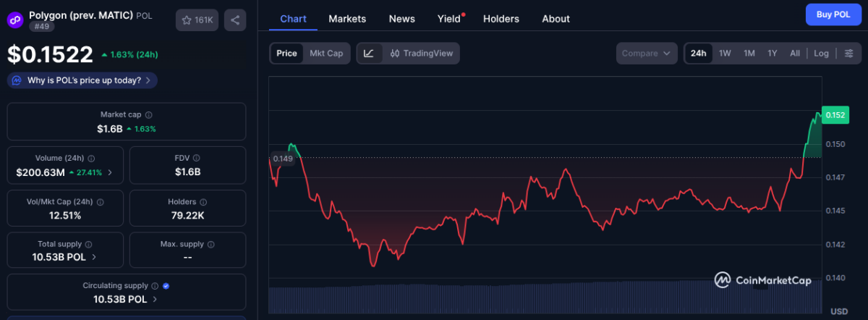Click Total supply info icon
This screenshot has width=868, height=320.
tap(89, 245)
